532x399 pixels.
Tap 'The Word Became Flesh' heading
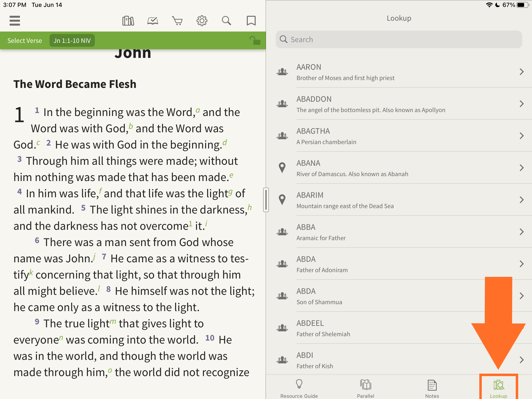[x=75, y=84]
